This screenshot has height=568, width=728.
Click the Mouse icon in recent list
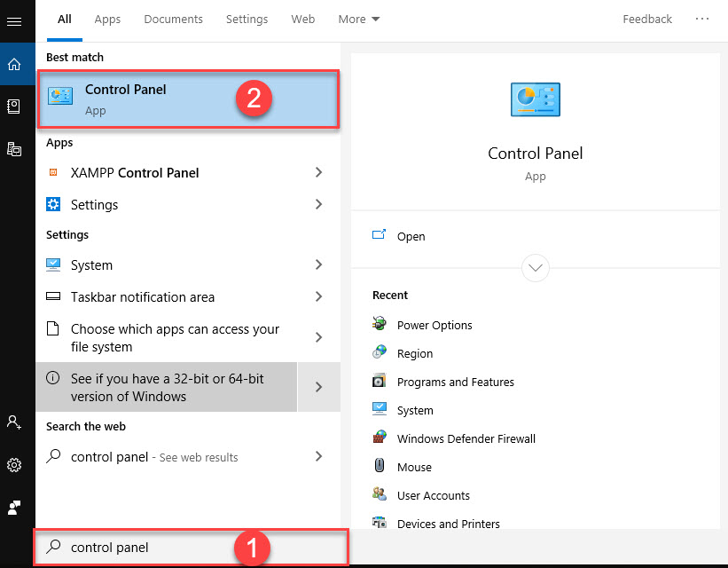(380, 465)
